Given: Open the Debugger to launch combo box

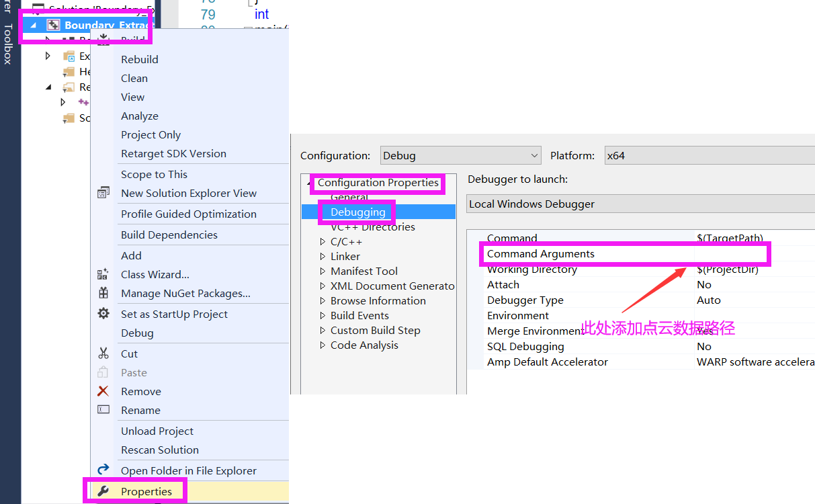Looking at the screenshot, I should pos(640,204).
